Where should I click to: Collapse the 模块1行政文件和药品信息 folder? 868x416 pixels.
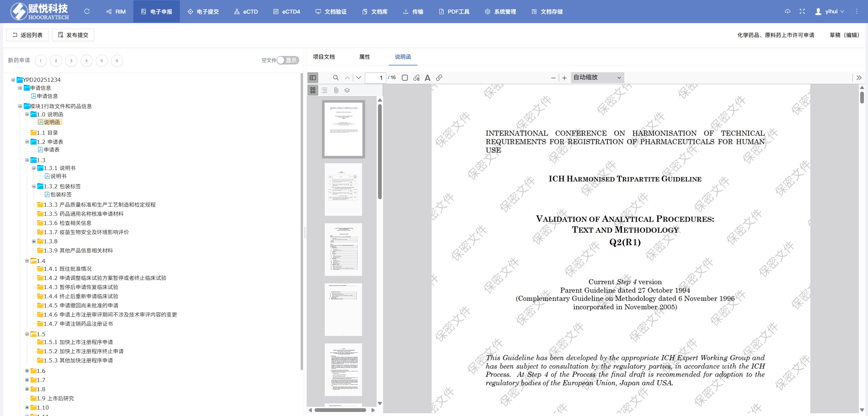point(20,106)
